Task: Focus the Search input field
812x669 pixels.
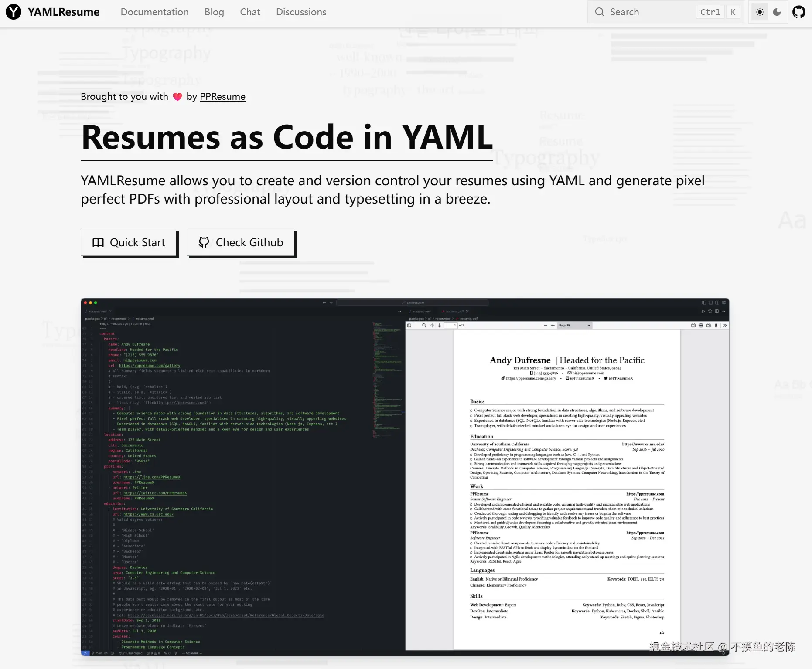Action: point(666,12)
